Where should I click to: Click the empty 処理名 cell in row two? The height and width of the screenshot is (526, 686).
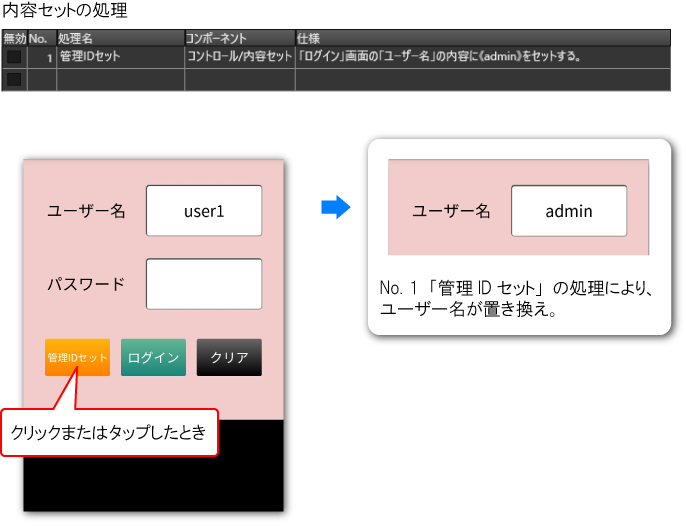(x=120, y=80)
